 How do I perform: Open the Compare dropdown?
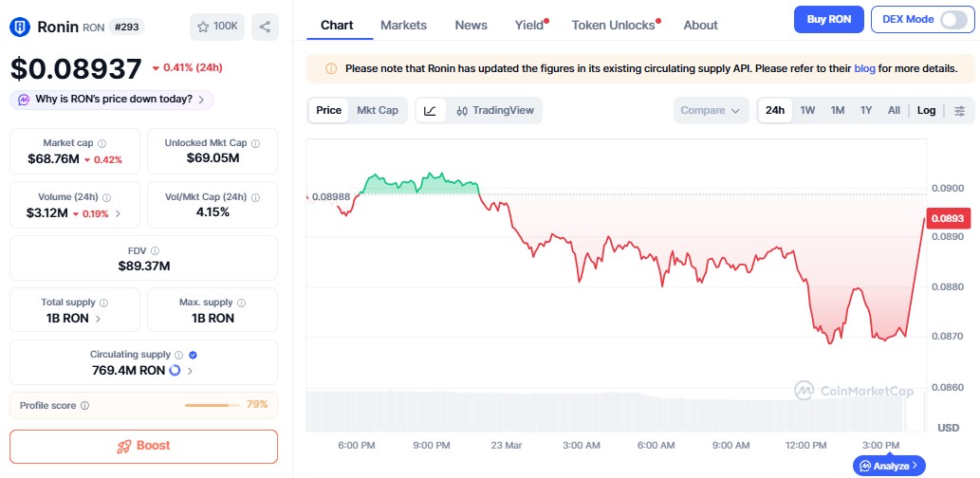[x=711, y=111]
